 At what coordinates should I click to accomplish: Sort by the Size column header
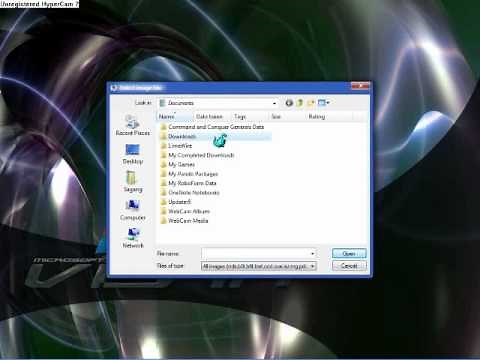coord(287,116)
